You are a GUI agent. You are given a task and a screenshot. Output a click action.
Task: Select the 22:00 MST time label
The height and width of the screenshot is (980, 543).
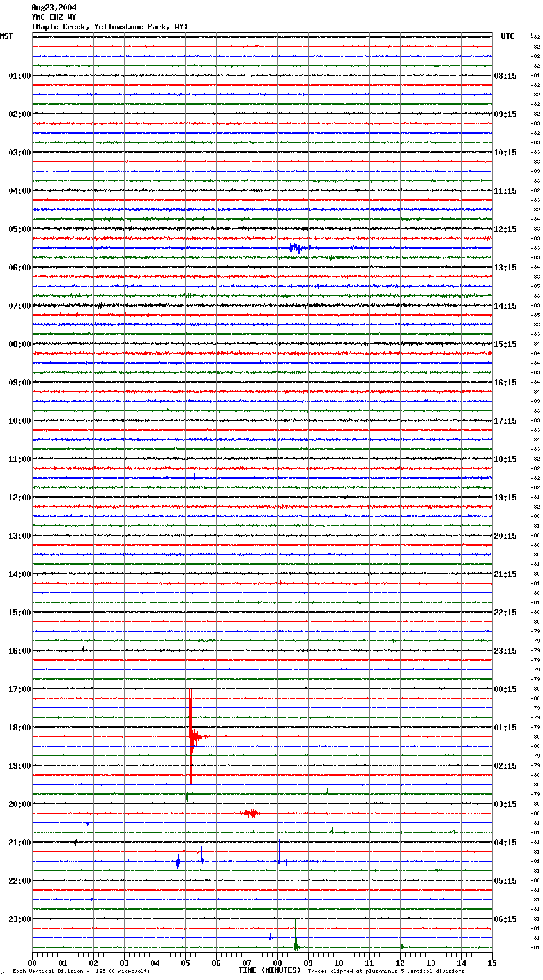(x=20, y=881)
